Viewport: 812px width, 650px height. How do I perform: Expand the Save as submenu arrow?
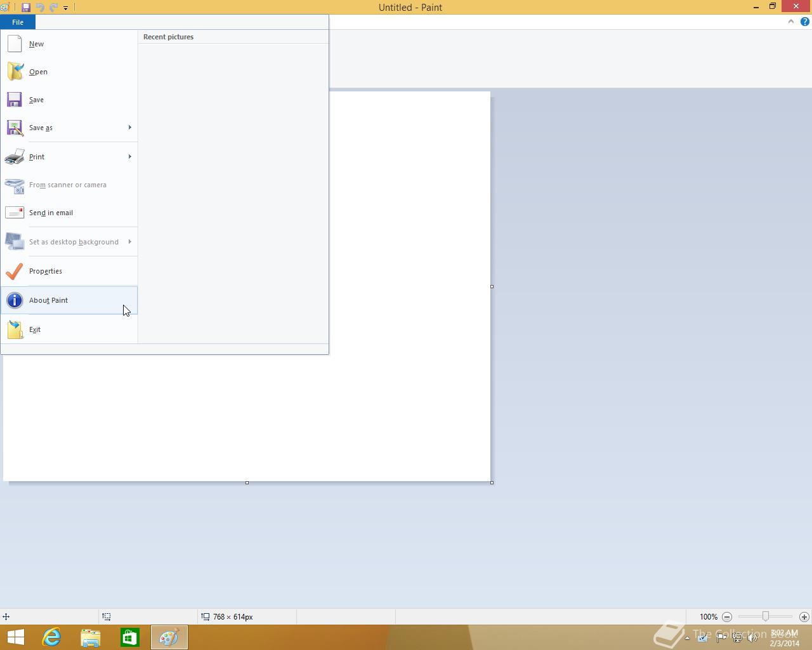130,128
